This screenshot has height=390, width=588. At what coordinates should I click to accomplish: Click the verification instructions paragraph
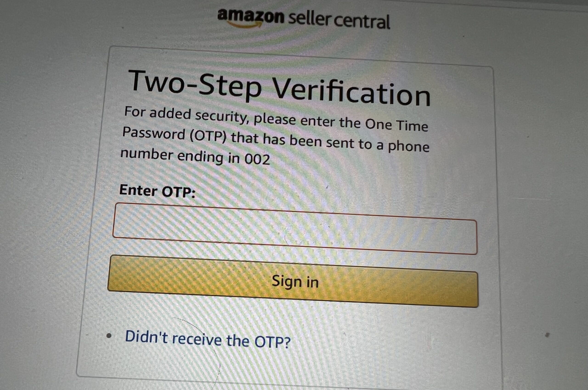click(x=273, y=137)
